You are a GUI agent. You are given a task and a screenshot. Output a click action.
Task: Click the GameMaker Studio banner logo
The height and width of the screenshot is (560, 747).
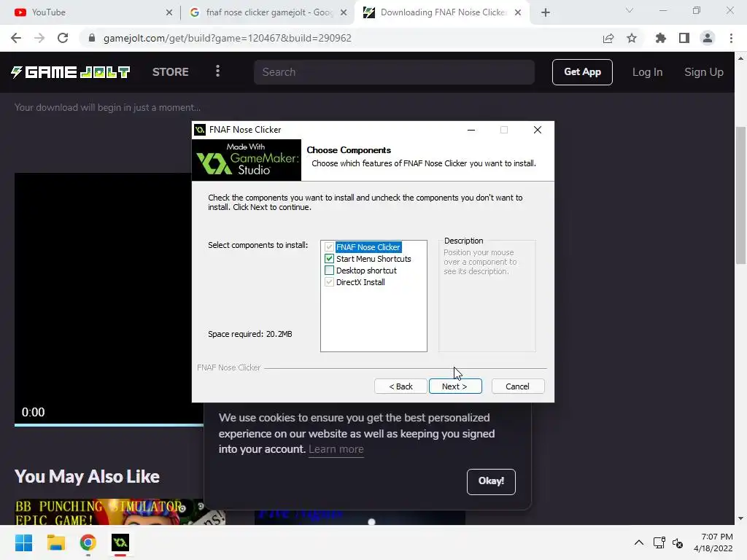(247, 160)
